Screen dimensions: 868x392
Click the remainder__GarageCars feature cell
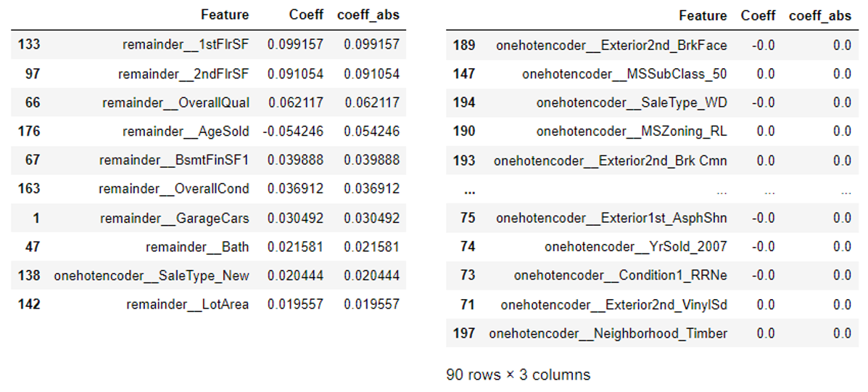[174, 218]
